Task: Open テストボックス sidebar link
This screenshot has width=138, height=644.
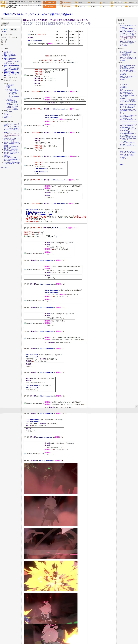Action: 8,116
